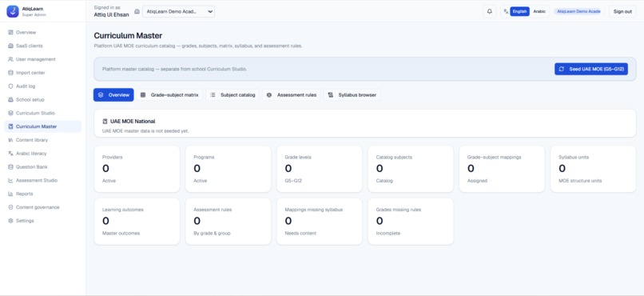Open Import center page
Image resolution: width=644 pixels, height=296 pixels.
coord(42,73)
